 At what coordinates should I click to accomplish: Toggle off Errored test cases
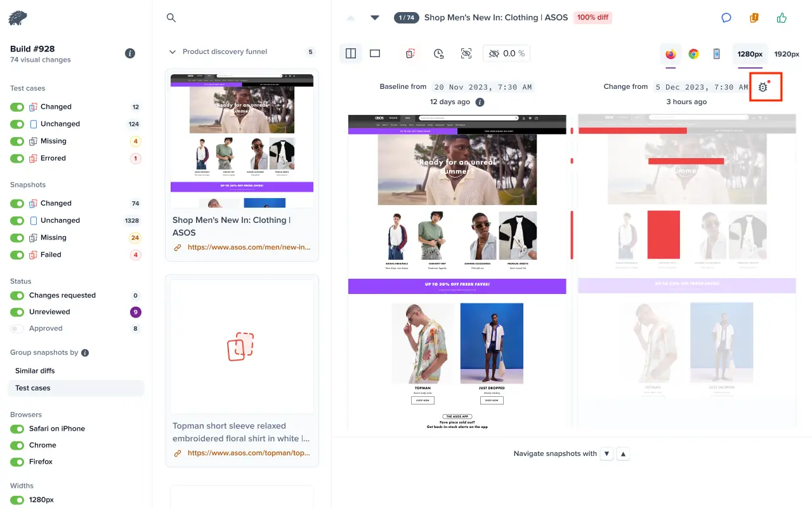point(17,158)
